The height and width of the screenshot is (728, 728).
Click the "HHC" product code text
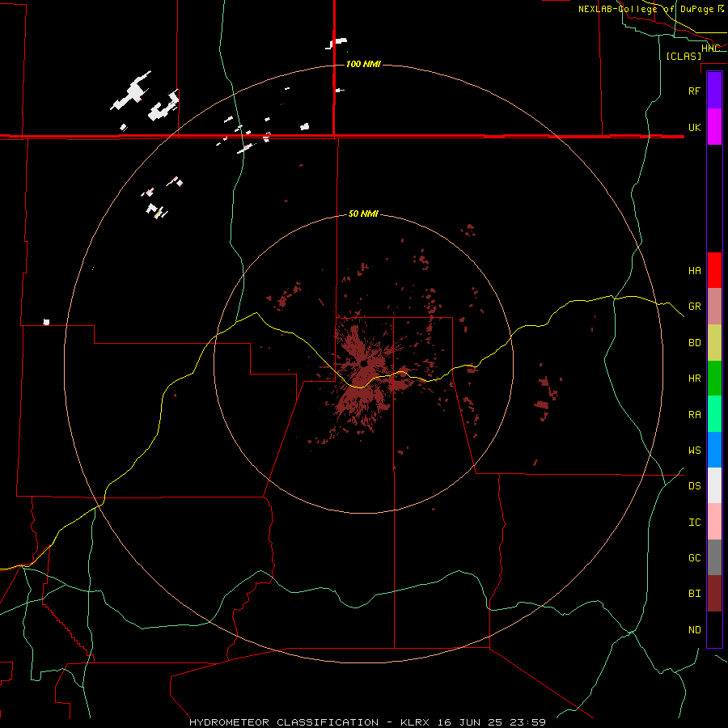coord(710,49)
